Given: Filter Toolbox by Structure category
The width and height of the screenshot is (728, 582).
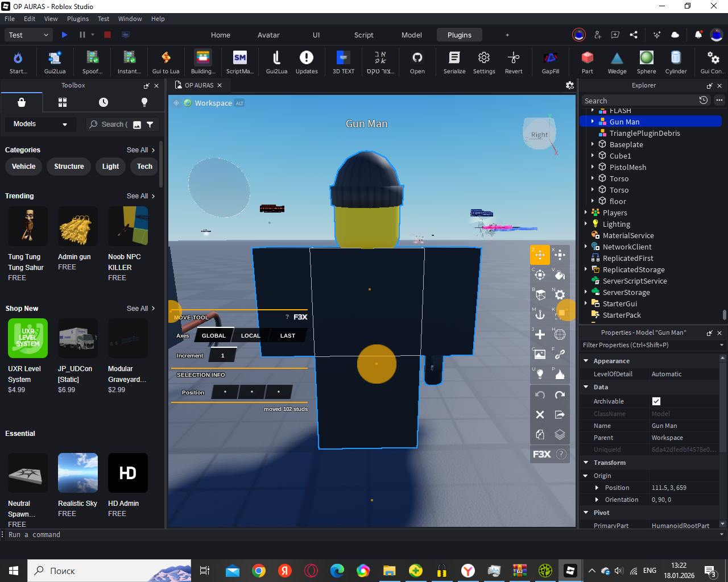Looking at the screenshot, I should coord(69,167).
